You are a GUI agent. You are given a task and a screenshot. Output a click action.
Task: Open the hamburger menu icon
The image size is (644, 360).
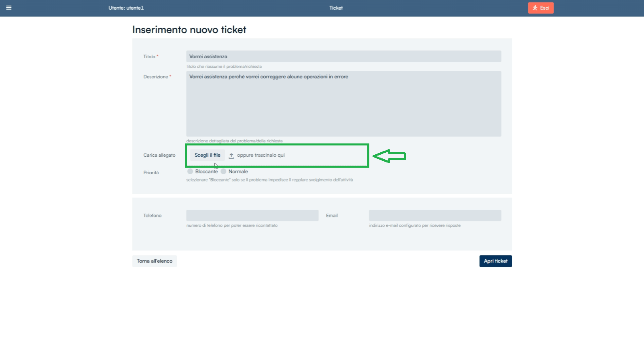pyautogui.click(x=9, y=8)
